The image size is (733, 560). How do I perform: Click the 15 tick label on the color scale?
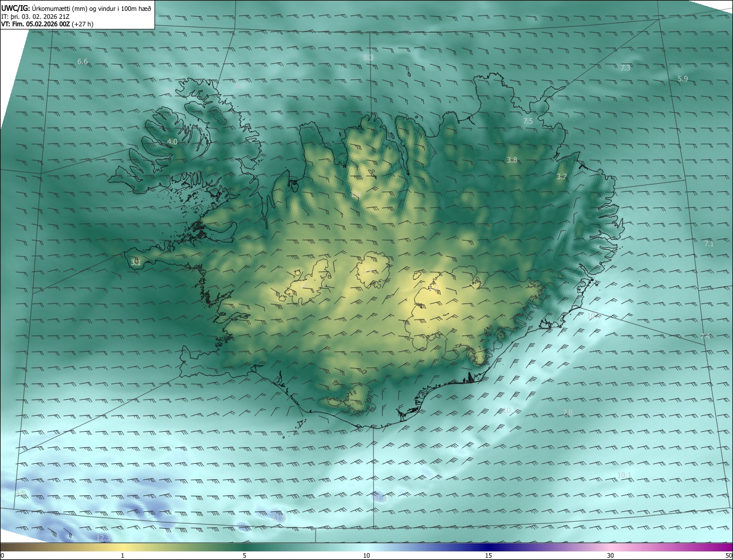point(488,555)
